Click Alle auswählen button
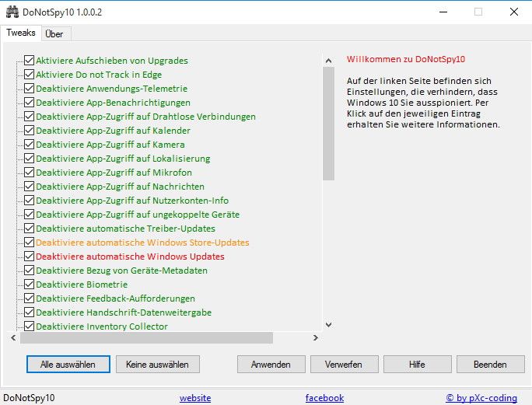The height and width of the screenshot is (405, 532). click(68, 365)
